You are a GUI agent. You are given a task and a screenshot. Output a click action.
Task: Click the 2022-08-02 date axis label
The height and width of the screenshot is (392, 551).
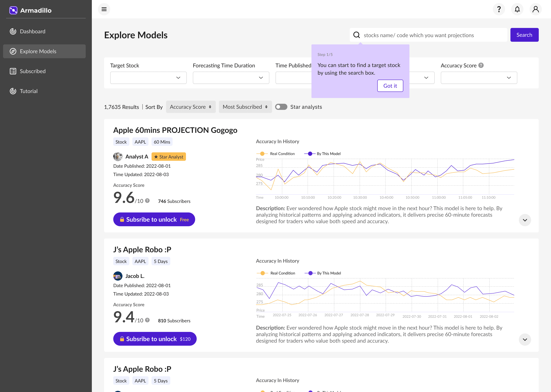point(489,316)
